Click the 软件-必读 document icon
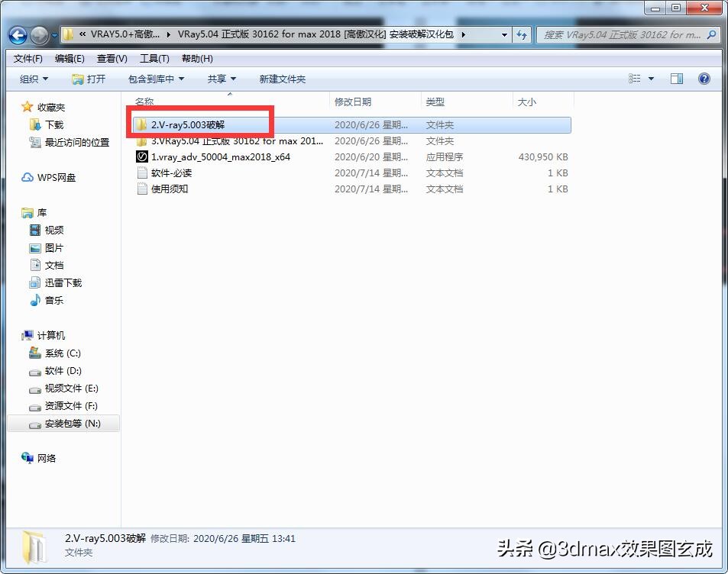Image resolution: width=728 pixels, height=574 pixels. (142, 173)
